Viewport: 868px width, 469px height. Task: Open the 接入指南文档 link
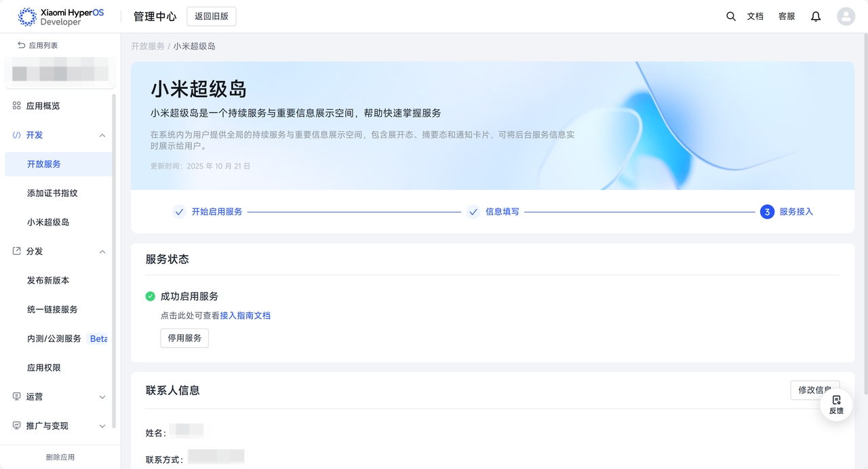click(x=245, y=316)
